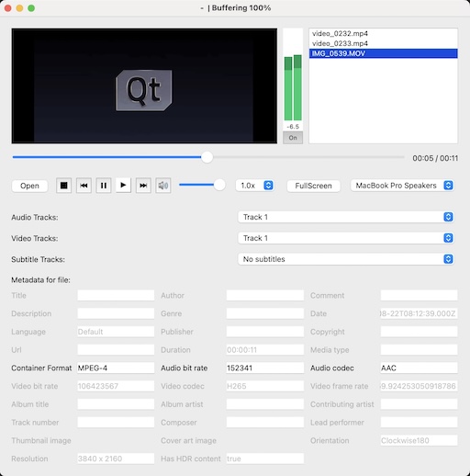Mute audio with the speaker icon
The image size is (470, 476).
(x=163, y=186)
